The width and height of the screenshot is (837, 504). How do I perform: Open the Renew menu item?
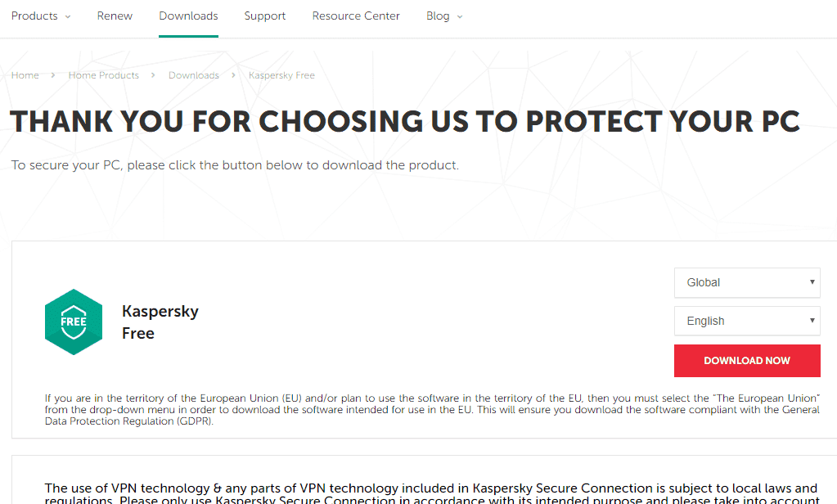click(x=114, y=16)
